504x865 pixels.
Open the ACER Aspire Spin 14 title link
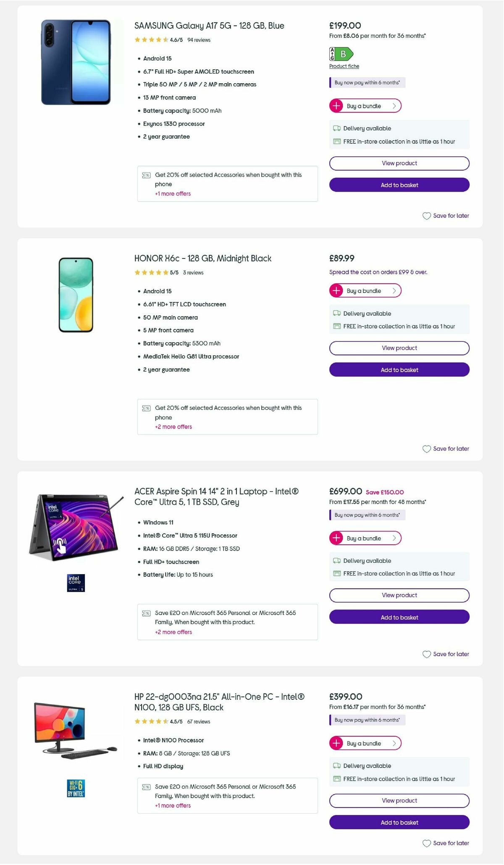(217, 496)
